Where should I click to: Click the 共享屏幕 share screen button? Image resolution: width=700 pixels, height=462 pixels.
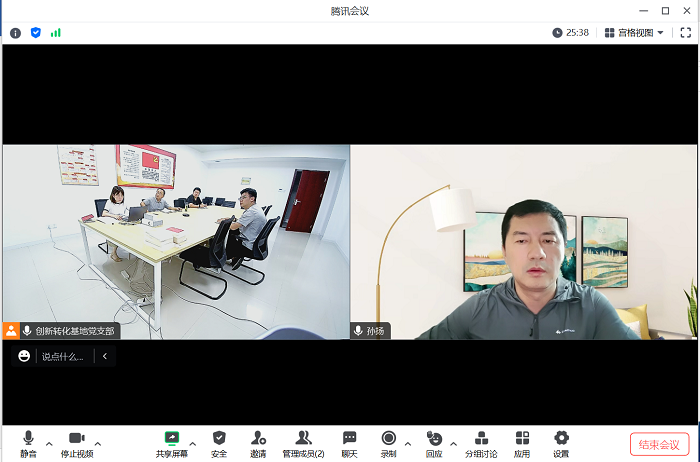click(171, 443)
